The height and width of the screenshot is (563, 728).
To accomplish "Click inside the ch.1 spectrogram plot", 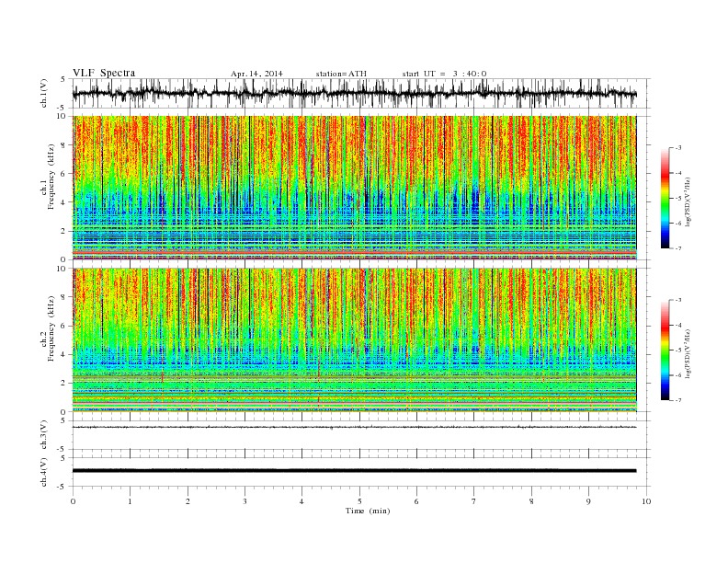I will [354, 188].
